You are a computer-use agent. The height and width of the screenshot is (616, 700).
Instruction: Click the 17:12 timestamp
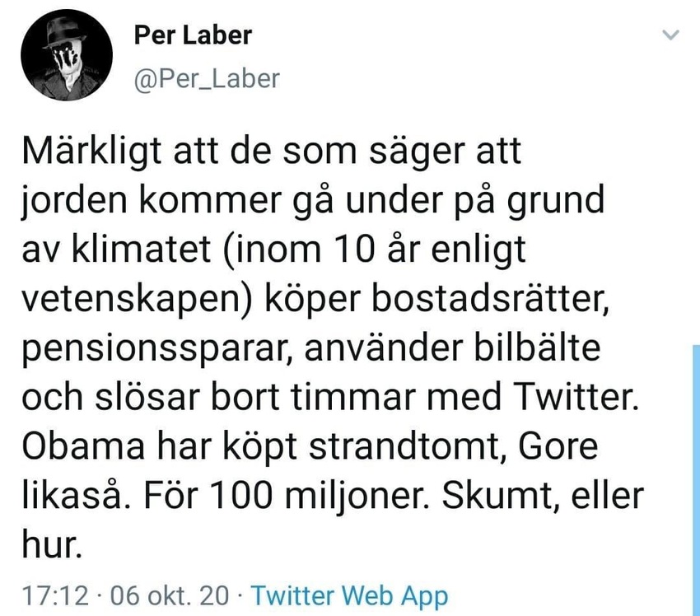(55, 596)
